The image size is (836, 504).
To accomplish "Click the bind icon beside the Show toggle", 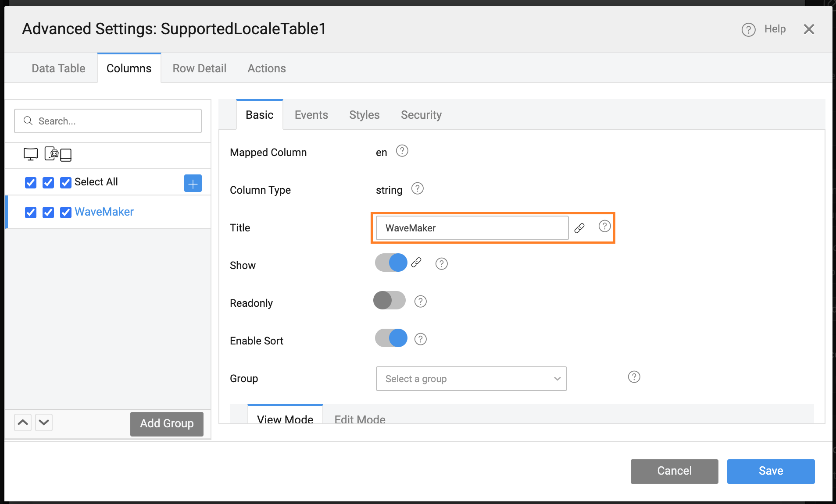I will pos(416,263).
